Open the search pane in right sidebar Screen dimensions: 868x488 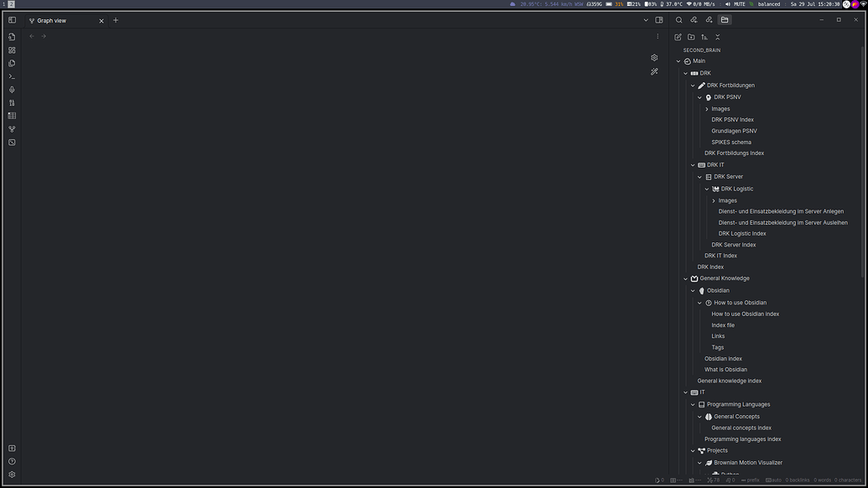679,20
